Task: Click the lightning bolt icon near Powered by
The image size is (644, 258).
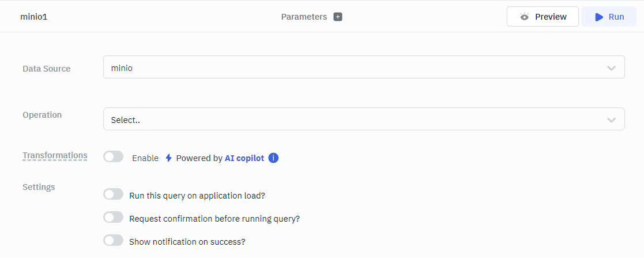Action: coord(168,158)
